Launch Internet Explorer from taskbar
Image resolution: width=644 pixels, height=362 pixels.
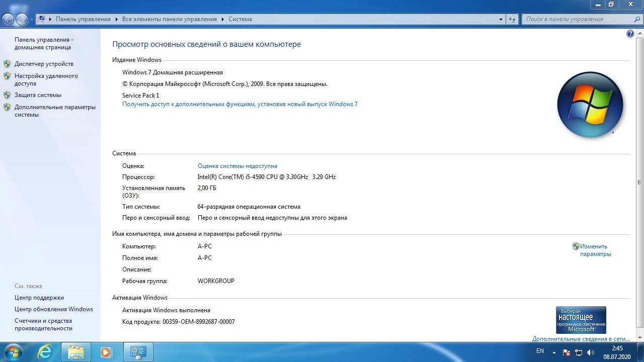45,352
